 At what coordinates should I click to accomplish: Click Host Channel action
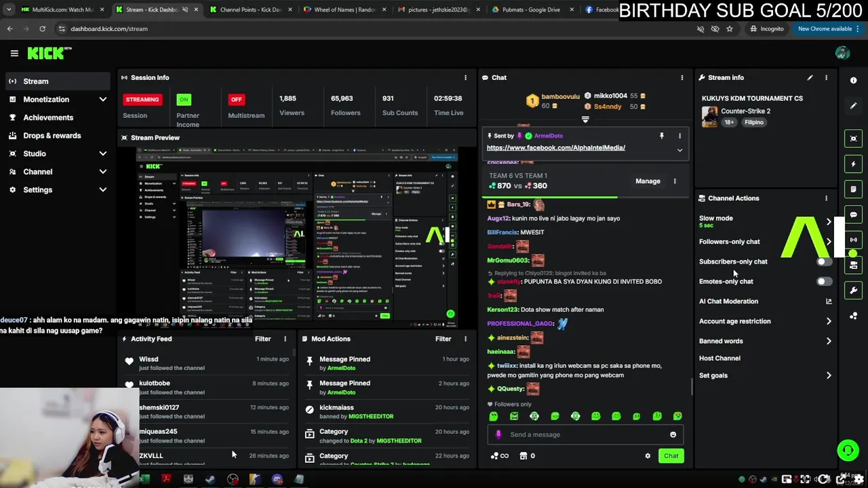[719, 359]
